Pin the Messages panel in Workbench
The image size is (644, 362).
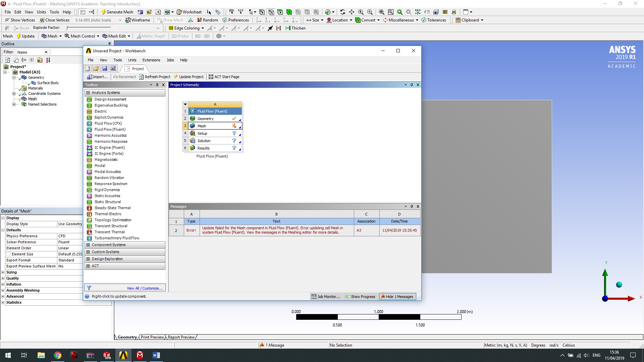412,206
